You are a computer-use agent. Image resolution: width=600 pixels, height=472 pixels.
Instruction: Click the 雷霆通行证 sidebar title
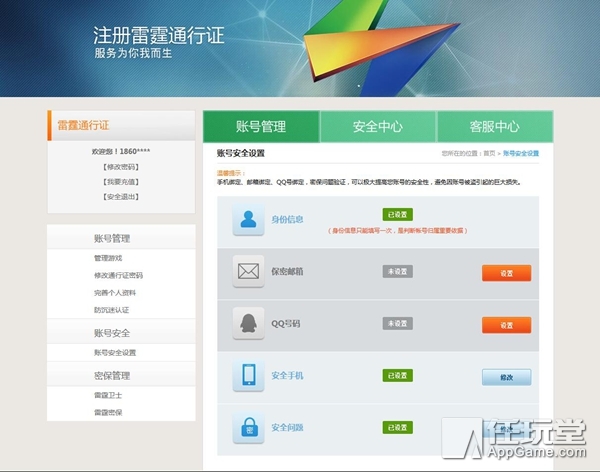click(83, 125)
